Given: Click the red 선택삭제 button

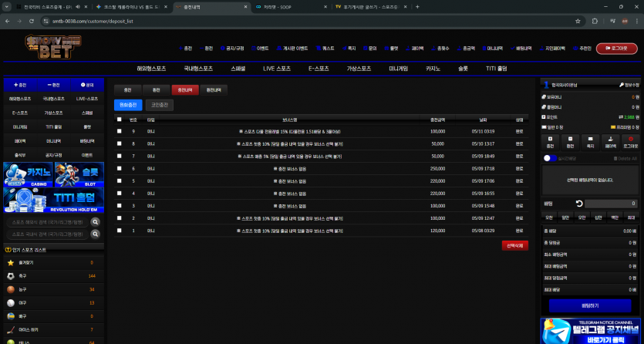Looking at the screenshot, I should pyautogui.click(x=515, y=245).
